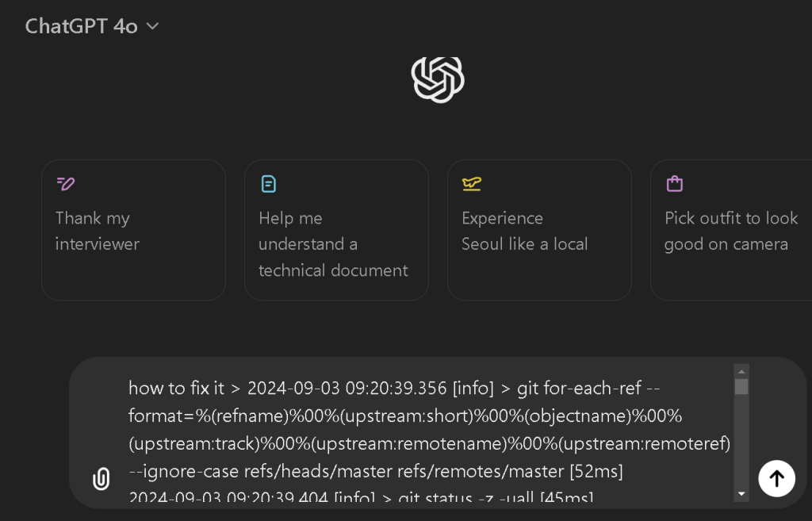Click the OpenAI logo in the center

(438, 79)
